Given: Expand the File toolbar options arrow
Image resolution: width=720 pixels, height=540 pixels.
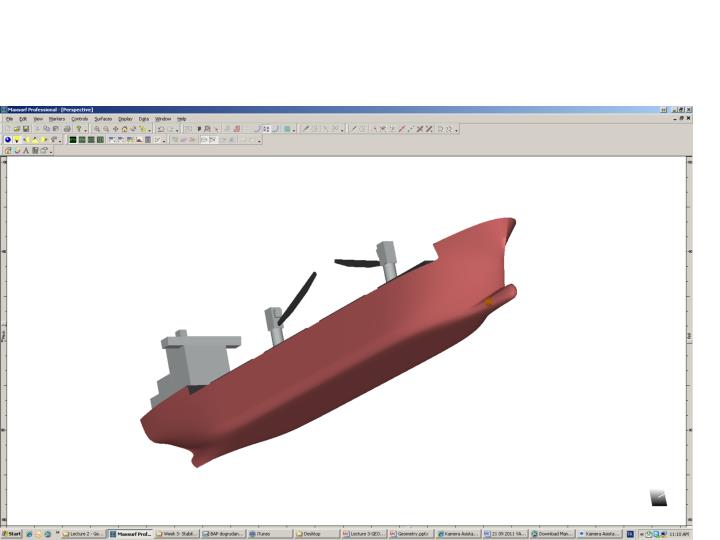Looking at the screenshot, I should point(86,129).
